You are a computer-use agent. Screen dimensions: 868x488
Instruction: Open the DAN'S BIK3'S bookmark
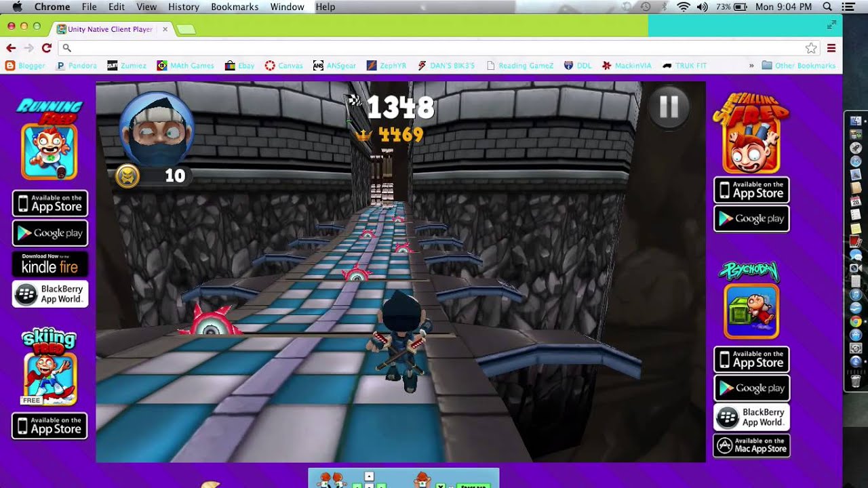[x=446, y=66]
